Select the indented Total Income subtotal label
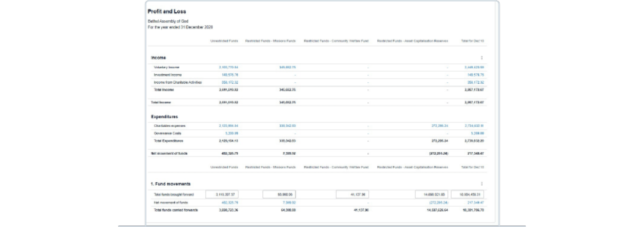The height and width of the screenshot is (227, 644). [164, 90]
